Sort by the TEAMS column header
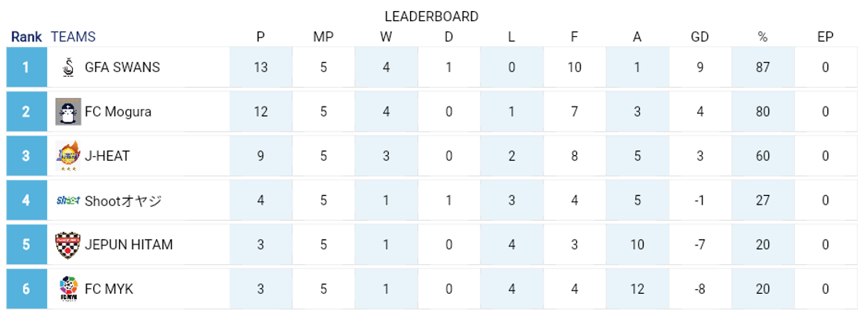The width and height of the screenshot is (868, 315). pos(73,37)
